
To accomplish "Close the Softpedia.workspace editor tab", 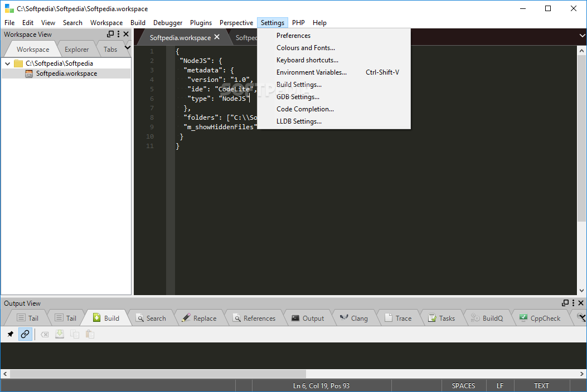I will tap(217, 37).
